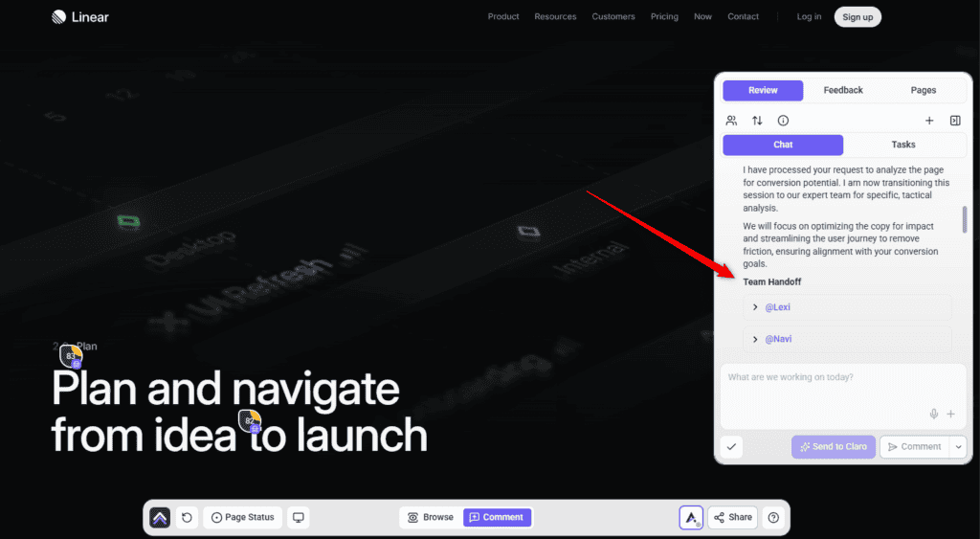
Task: Open the dropdown arrow next to Comment button
Action: (958, 446)
